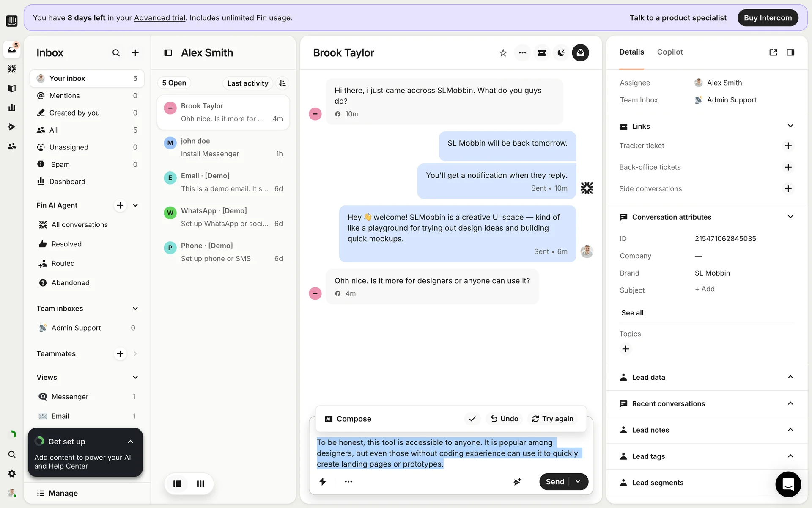Hide the right details sidebar panel
The width and height of the screenshot is (812, 508).
(x=790, y=52)
